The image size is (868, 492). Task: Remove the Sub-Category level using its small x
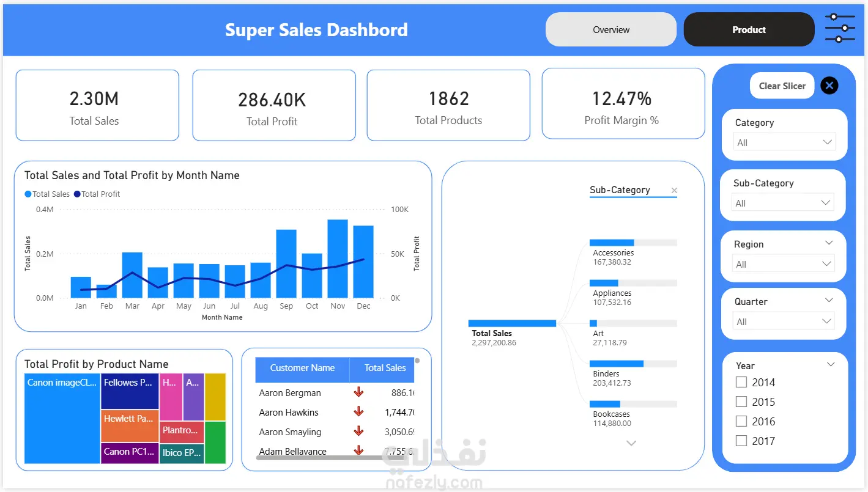click(x=674, y=191)
